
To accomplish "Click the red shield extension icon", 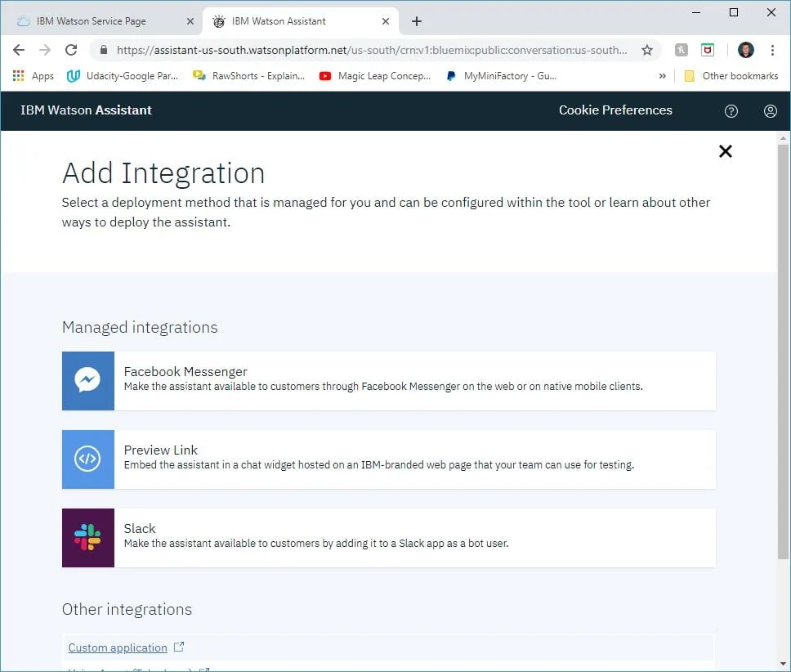I will tap(708, 50).
